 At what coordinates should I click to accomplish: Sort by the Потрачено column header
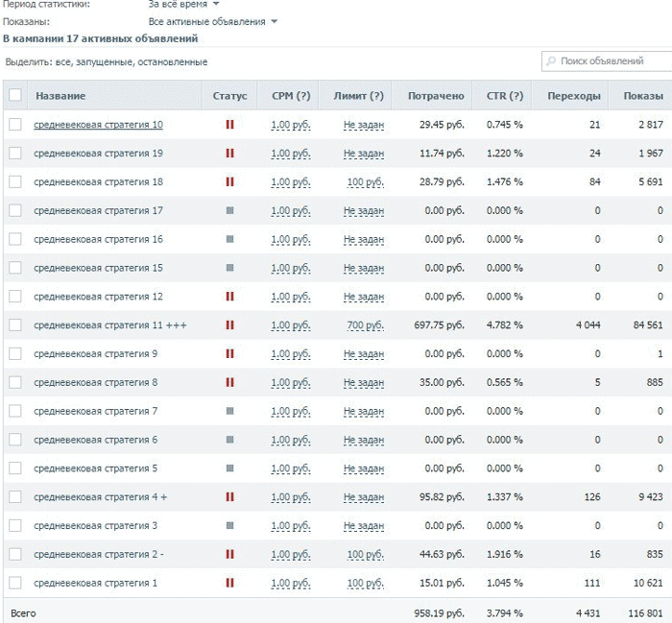(x=436, y=96)
